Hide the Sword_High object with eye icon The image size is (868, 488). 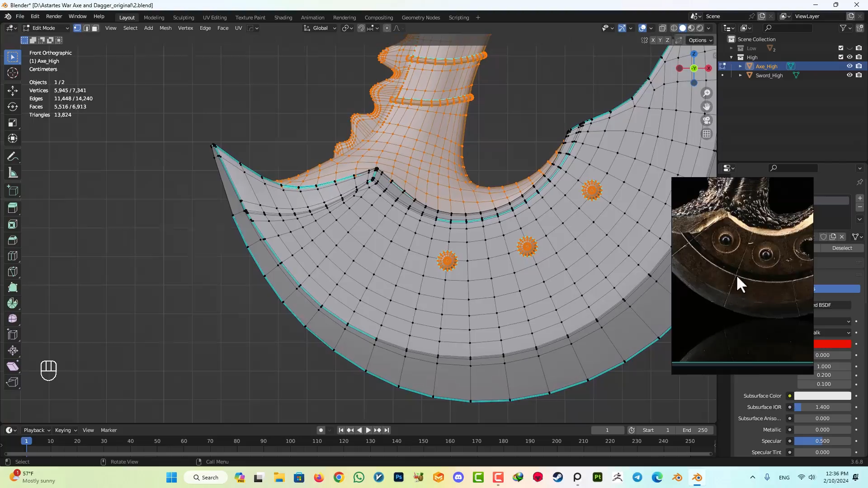click(x=850, y=75)
